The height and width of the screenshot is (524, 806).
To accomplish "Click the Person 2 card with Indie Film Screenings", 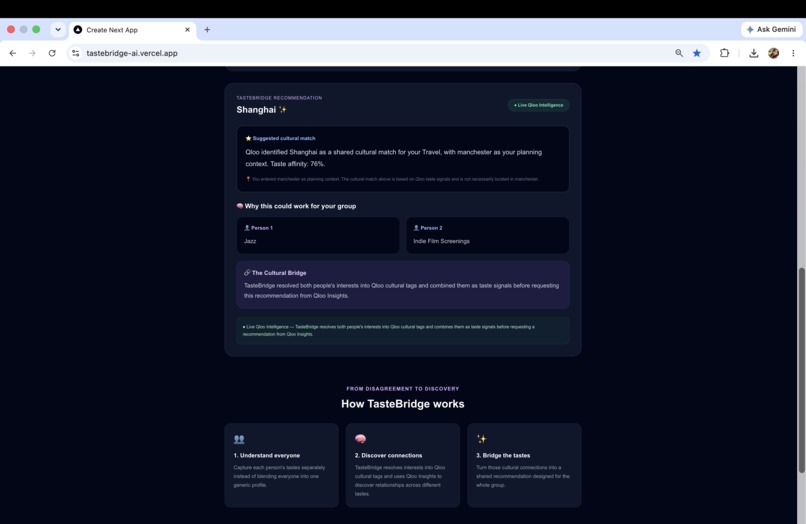I will (x=487, y=235).
